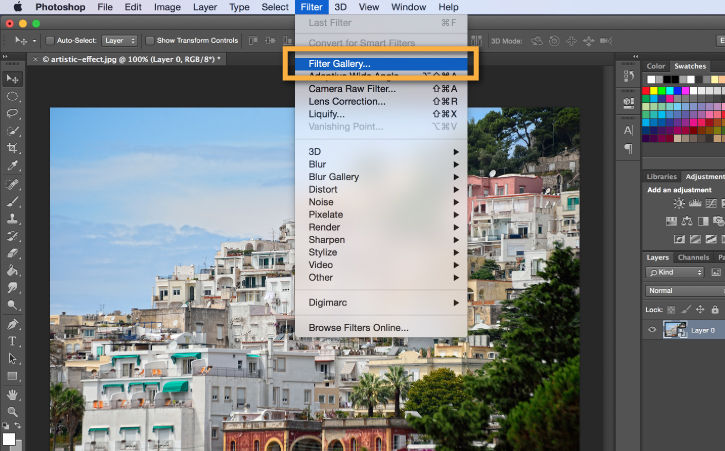Choose Camera Raw Filter menu item
The image size is (725, 451).
[x=381, y=88]
